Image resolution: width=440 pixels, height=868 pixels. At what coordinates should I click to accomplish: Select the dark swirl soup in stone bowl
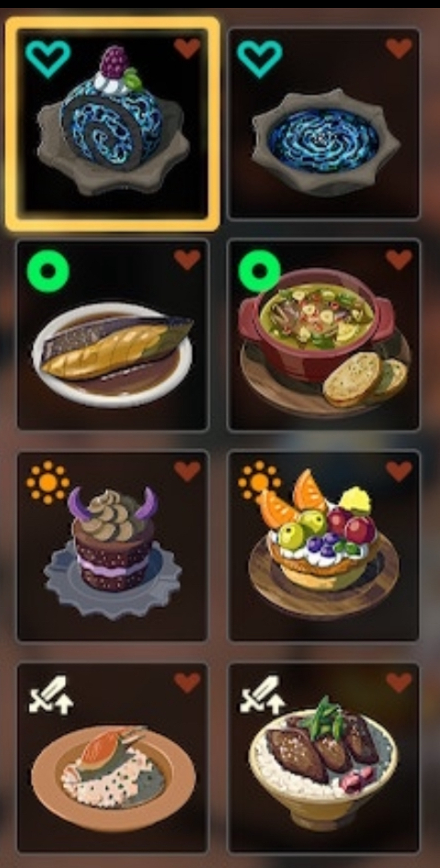click(324, 124)
